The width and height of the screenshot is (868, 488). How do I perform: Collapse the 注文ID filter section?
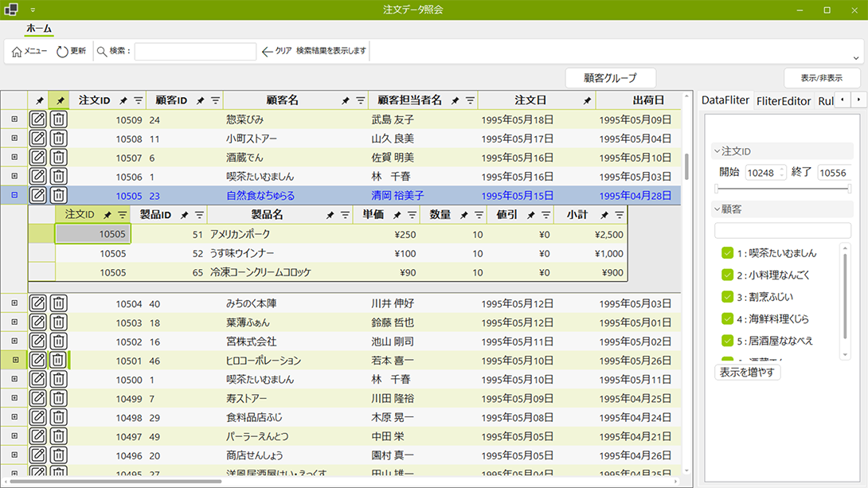(717, 151)
